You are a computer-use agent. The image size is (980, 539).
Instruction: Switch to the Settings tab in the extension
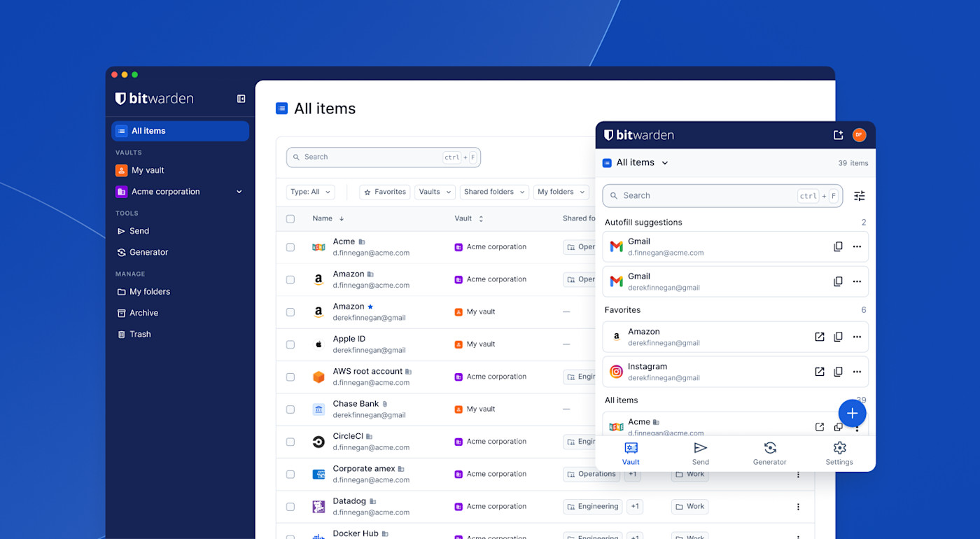(x=839, y=454)
